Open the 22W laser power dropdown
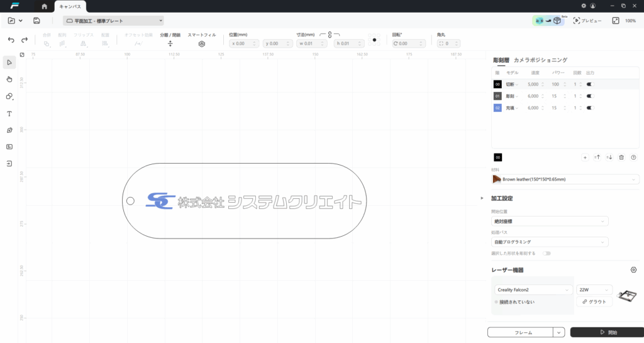This screenshot has width=644, height=343. (594, 290)
